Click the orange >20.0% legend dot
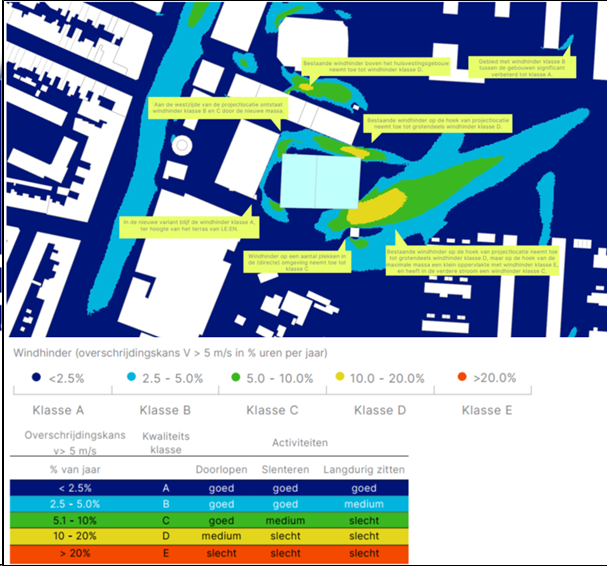This screenshot has height=566, width=607. pyautogui.click(x=462, y=376)
